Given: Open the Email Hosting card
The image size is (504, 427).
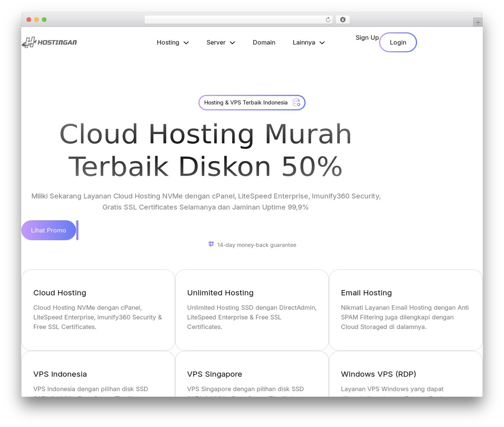Looking at the screenshot, I should 406,310.
